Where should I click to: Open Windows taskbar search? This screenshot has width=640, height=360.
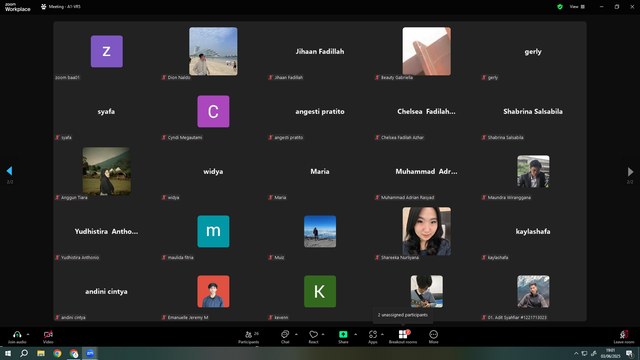[x=24, y=353]
